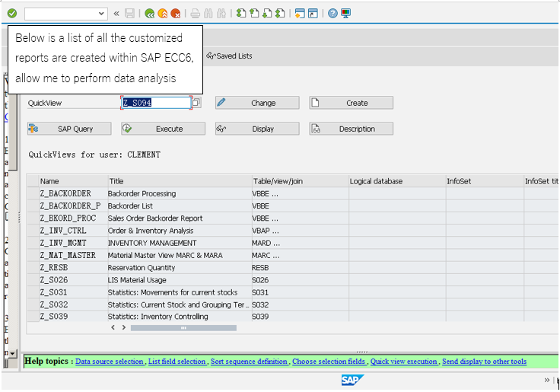Select row selector for Z_RESB
560x392 pixels.
(33, 268)
